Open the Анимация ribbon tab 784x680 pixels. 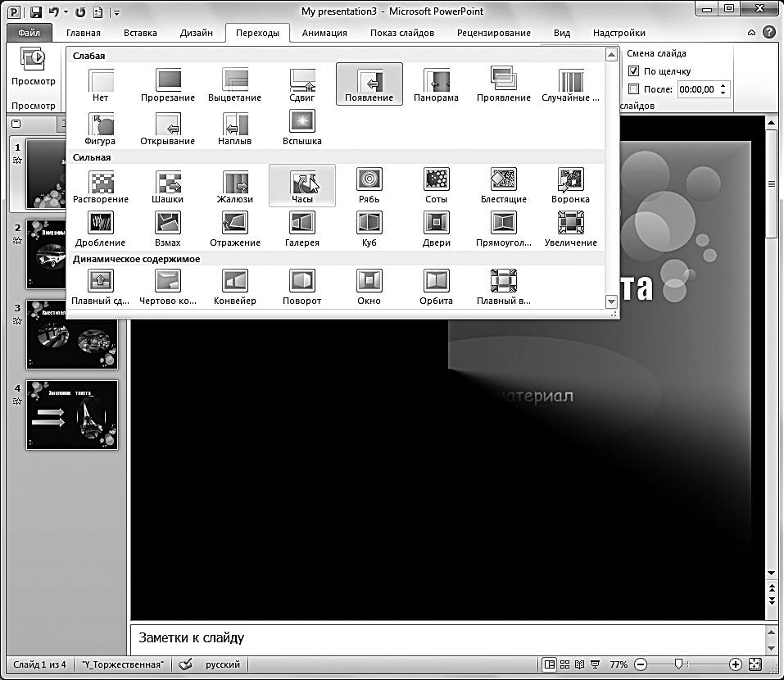tap(324, 33)
